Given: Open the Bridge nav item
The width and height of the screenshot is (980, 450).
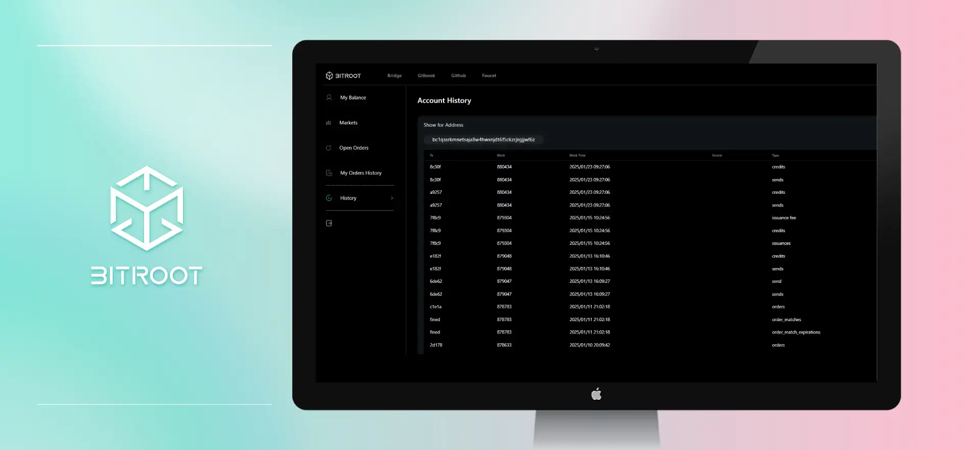Looking at the screenshot, I should pyautogui.click(x=394, y=76).
